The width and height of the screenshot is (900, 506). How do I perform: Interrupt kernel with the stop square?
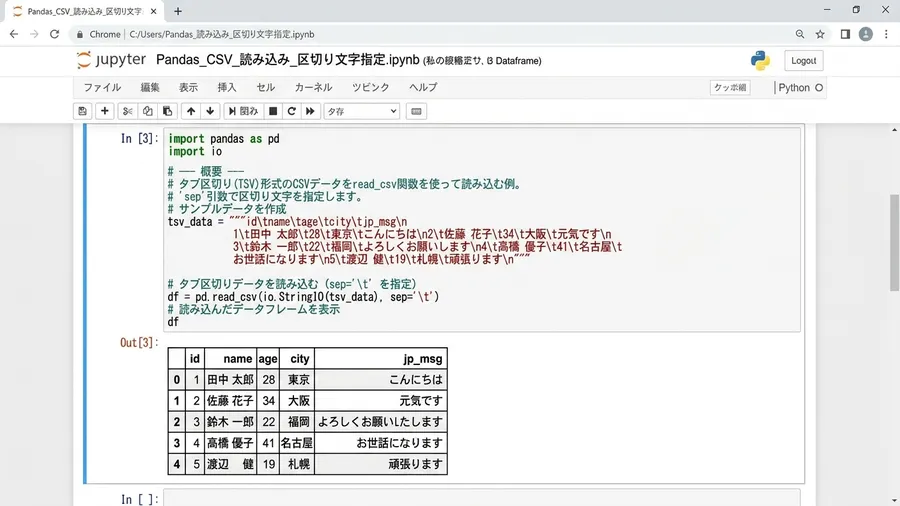[273, 111]
